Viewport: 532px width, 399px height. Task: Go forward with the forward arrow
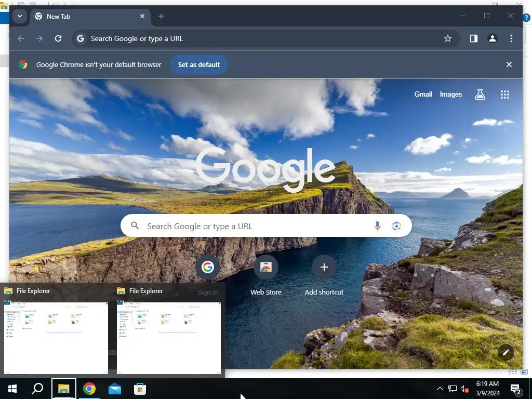tap(39, 38)
